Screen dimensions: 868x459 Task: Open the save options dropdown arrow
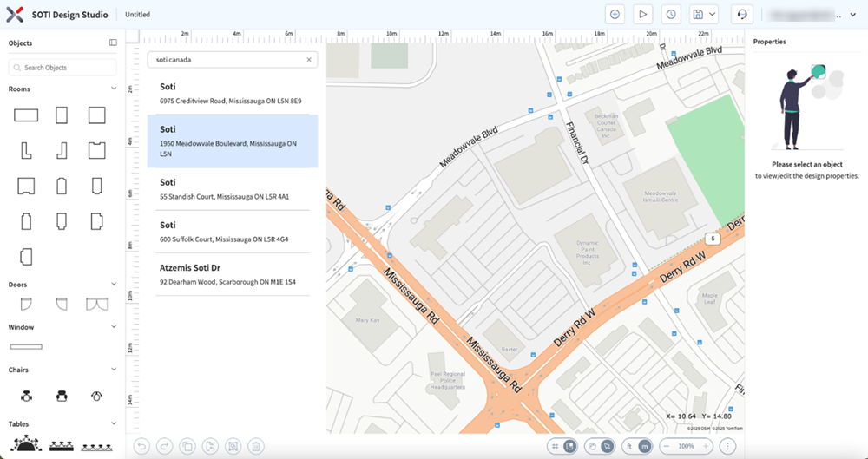coord(712,15)
